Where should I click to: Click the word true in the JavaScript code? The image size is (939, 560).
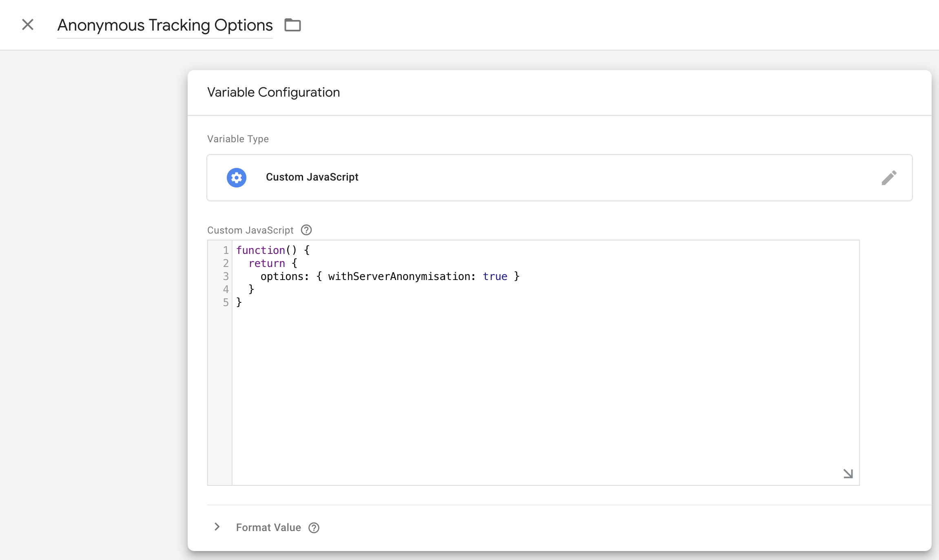click(495, 276)
